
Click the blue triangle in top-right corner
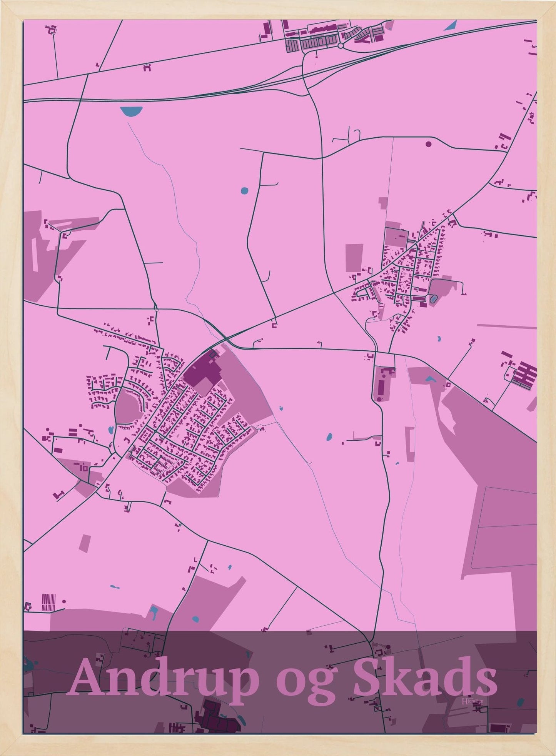tap(450, 26)
